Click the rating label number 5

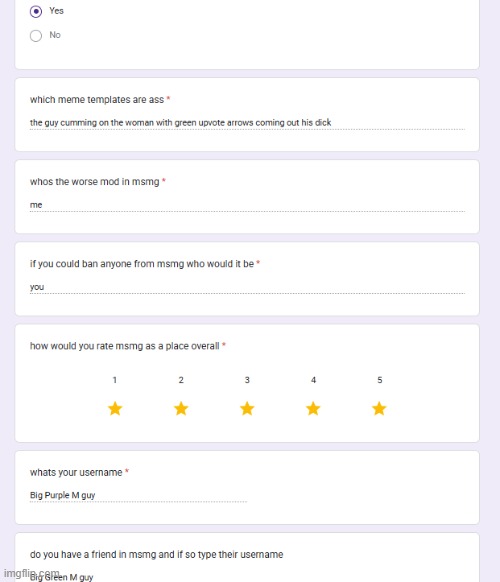click(380, 380)
